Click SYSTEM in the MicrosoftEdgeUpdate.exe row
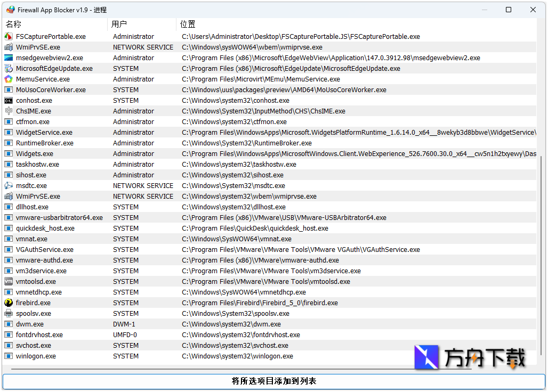The image size is (548, 392). [x=126, y=68]
